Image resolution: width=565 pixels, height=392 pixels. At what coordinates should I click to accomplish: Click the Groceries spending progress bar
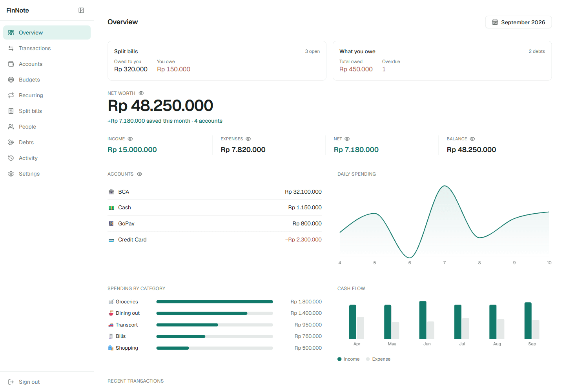[x=215, y=302]
